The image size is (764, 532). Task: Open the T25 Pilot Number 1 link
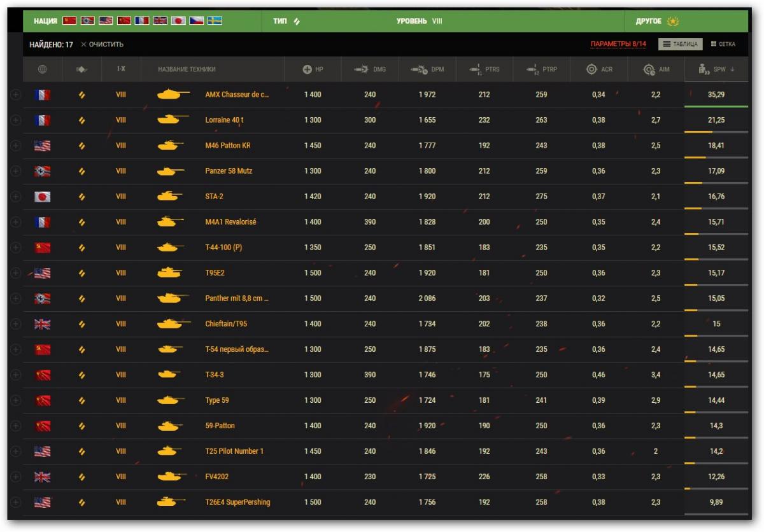234,451
